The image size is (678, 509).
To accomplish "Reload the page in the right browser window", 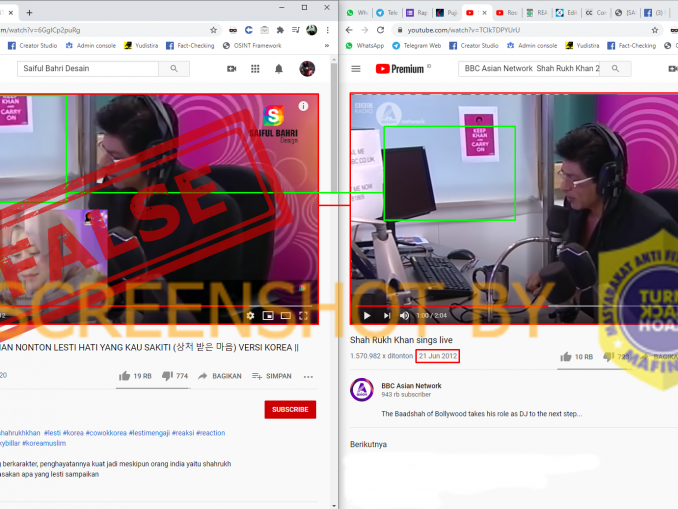I will (381, 30).
